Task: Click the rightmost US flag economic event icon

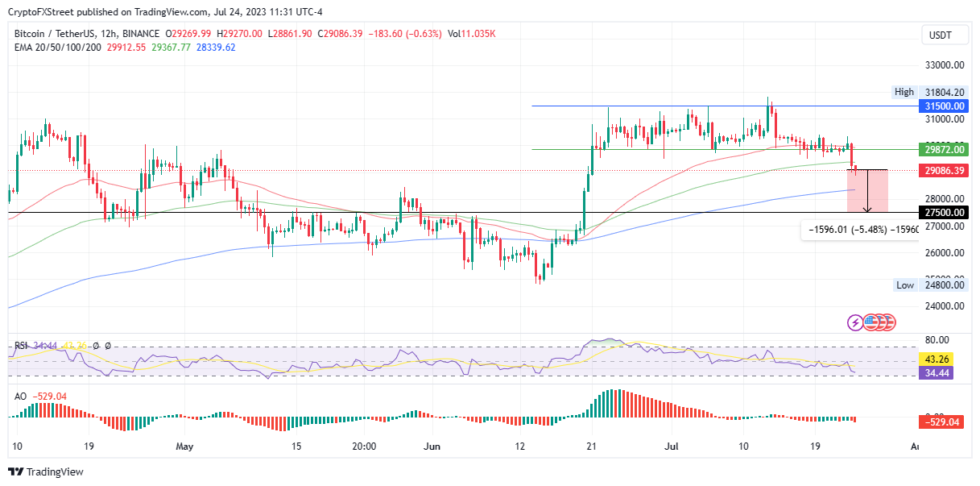Action: click(x=887, y=323)
